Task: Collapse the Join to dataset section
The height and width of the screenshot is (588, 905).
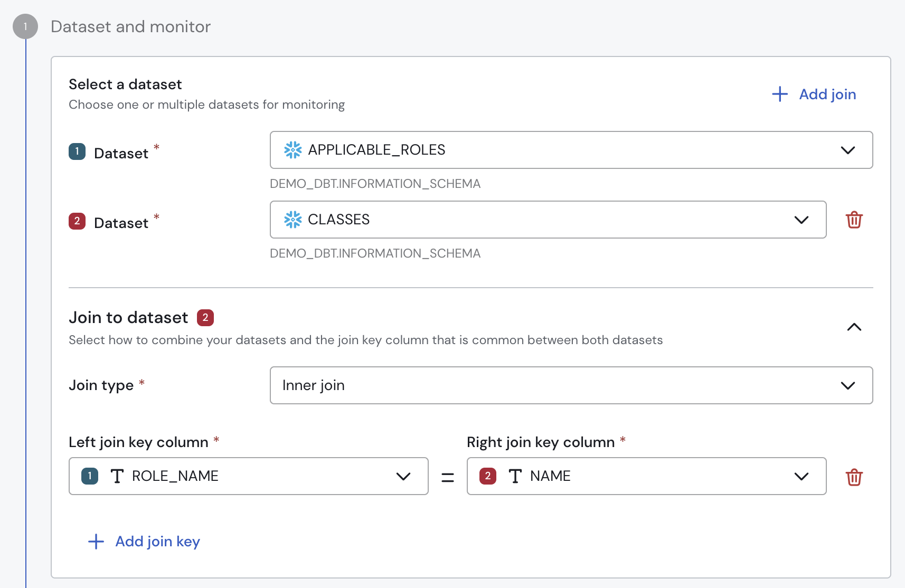Action: (854, 327)
